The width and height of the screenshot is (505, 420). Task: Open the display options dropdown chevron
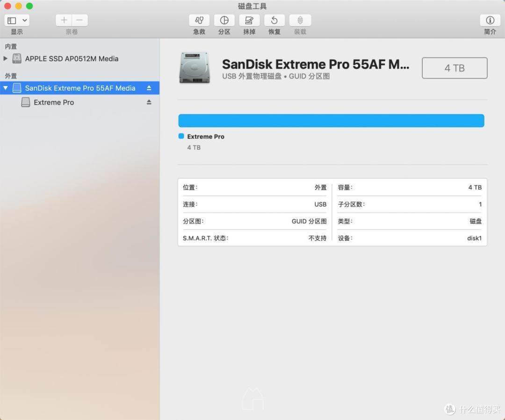(x=24, y=21)
